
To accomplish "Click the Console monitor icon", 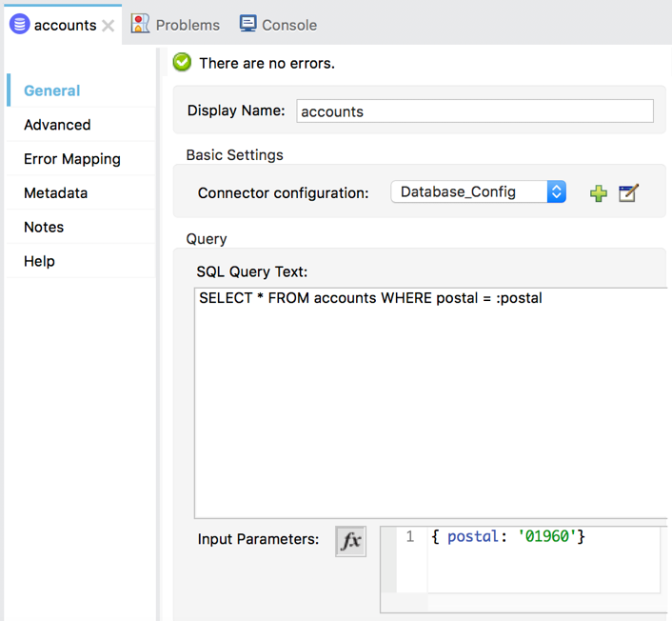I will coord(248,23).
